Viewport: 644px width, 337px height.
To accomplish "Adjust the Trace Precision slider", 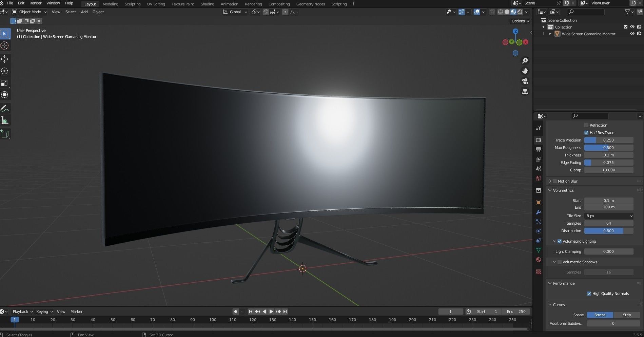I will pos(608,140).
